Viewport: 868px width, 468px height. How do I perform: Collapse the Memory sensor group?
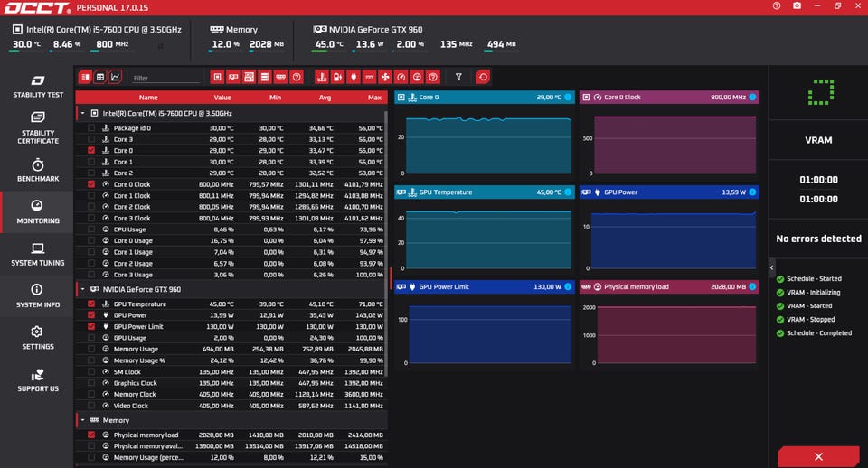coord(82,420)
